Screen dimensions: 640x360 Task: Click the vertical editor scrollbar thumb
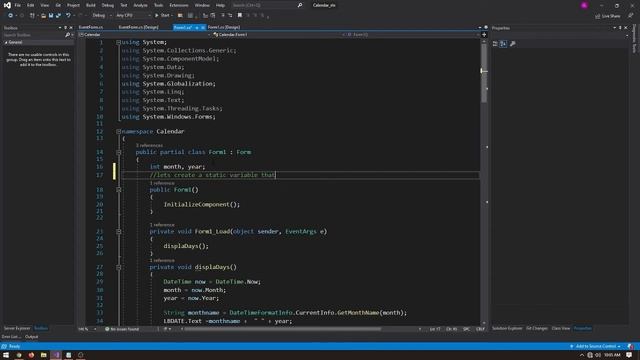484,72
